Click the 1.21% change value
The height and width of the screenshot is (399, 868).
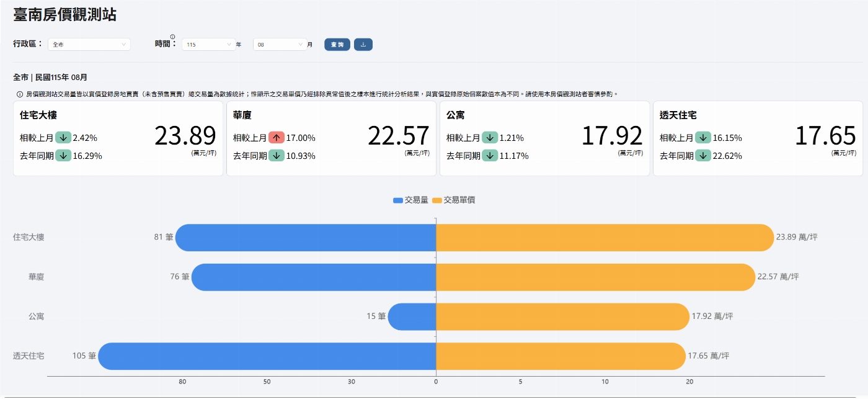[511, 138]
